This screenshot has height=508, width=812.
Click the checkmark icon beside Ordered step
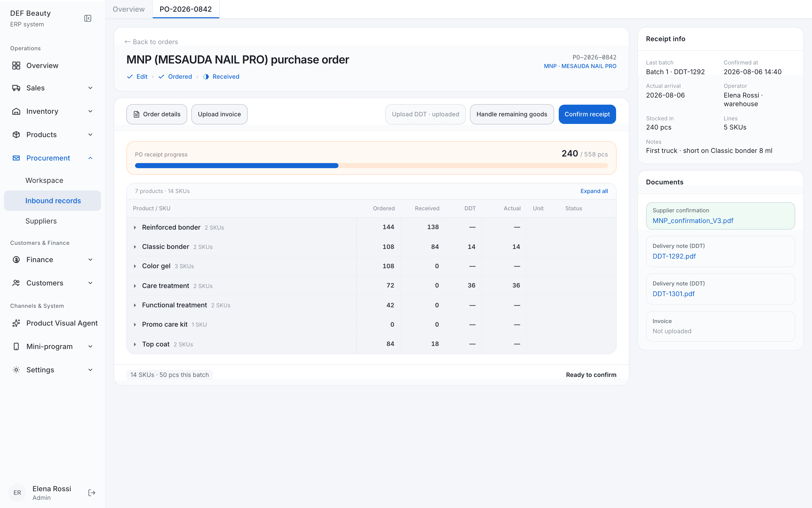click(x=161, y=77)
